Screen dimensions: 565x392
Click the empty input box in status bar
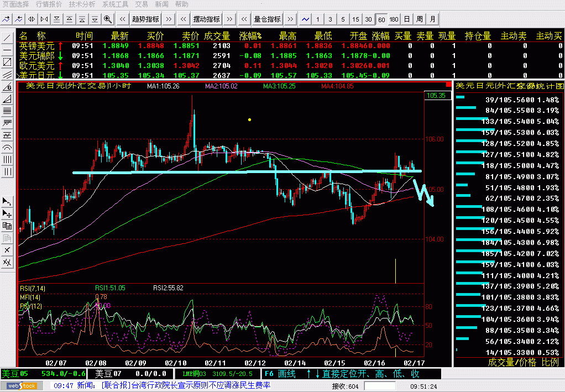pos(380,386)
